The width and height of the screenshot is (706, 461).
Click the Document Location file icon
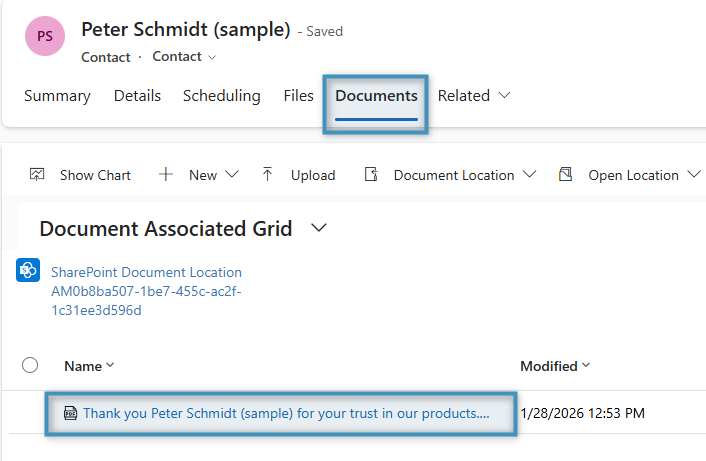(x=371, y=174)
